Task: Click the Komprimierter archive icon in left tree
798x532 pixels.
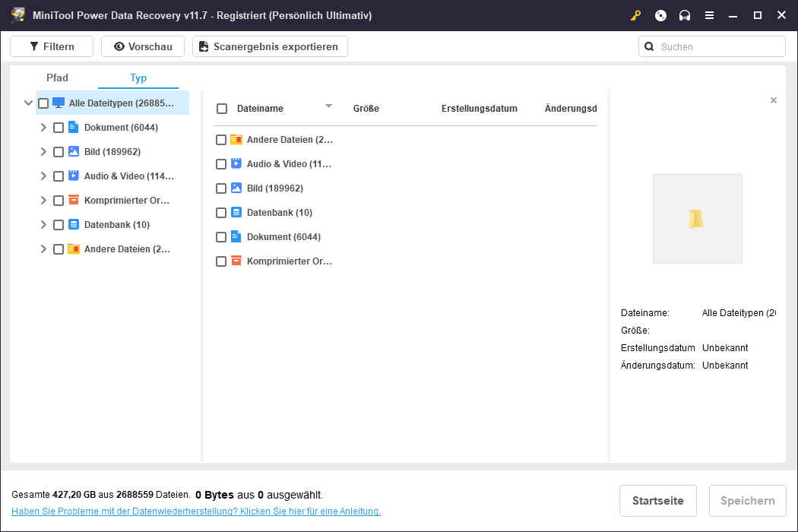Action: point(73,200)
